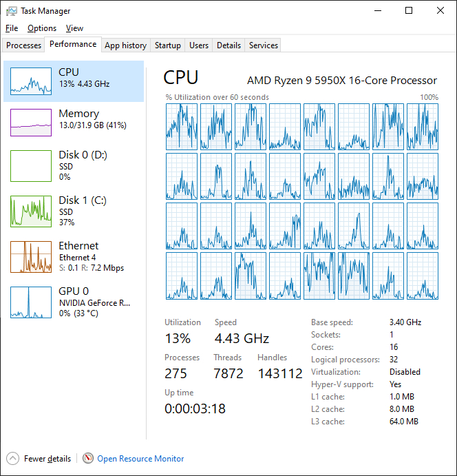Maximize the Task Manager window
This screenshot has width=457, height=476.
tap(409, 11)
